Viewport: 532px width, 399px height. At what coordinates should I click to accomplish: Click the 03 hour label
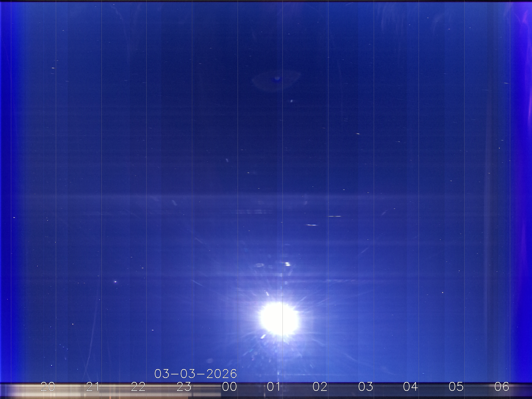tap(366, 387)
